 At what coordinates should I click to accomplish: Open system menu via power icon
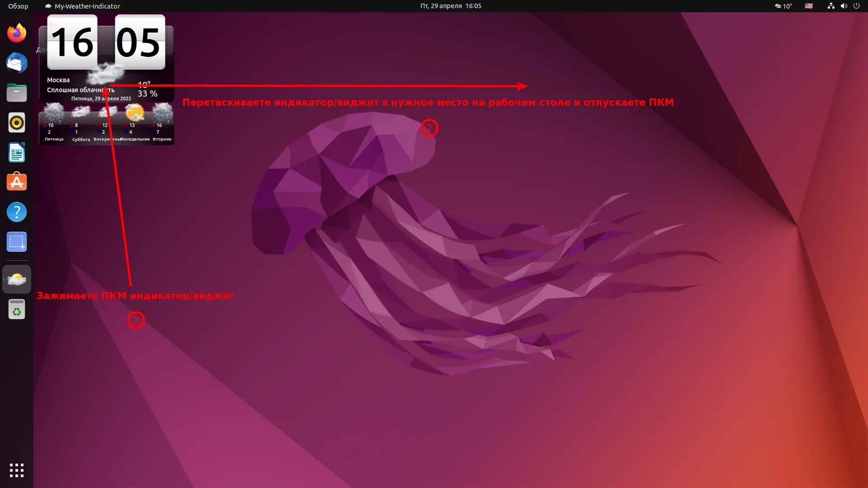click(x=856, y=6)
